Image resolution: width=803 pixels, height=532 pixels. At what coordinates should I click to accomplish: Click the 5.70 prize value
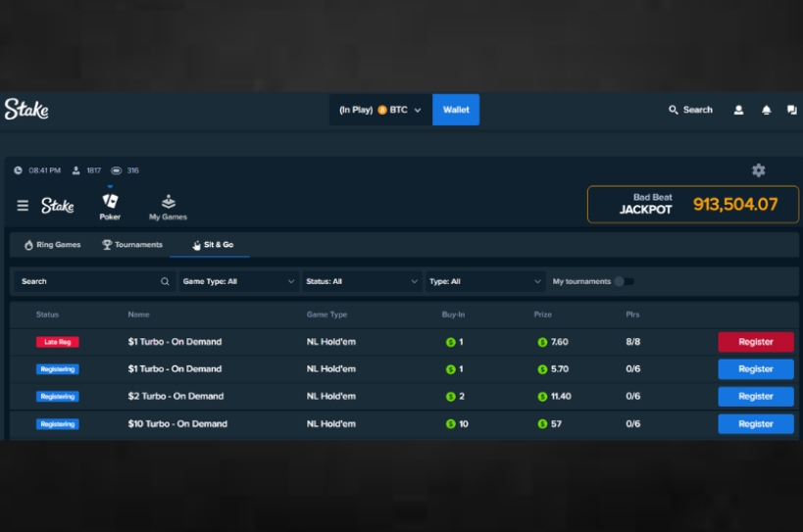tap(560, 368)
